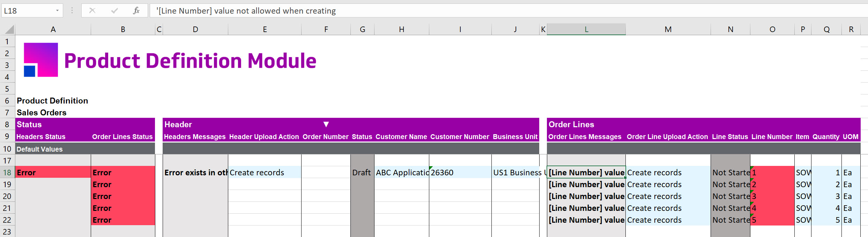Select the Order Lines Status column header
The width and height of the screenshot is (868, 237).
point(122,137)
